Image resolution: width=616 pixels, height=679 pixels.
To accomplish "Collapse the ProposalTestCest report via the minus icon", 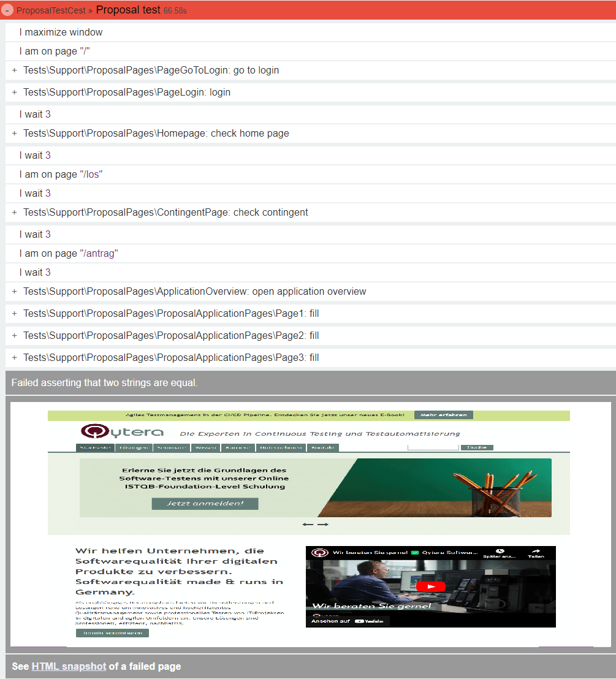I will (7, 10).
